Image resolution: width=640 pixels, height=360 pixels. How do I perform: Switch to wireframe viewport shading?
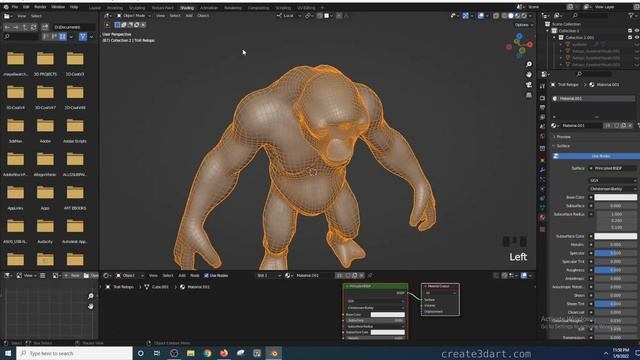tap(504, 16)
